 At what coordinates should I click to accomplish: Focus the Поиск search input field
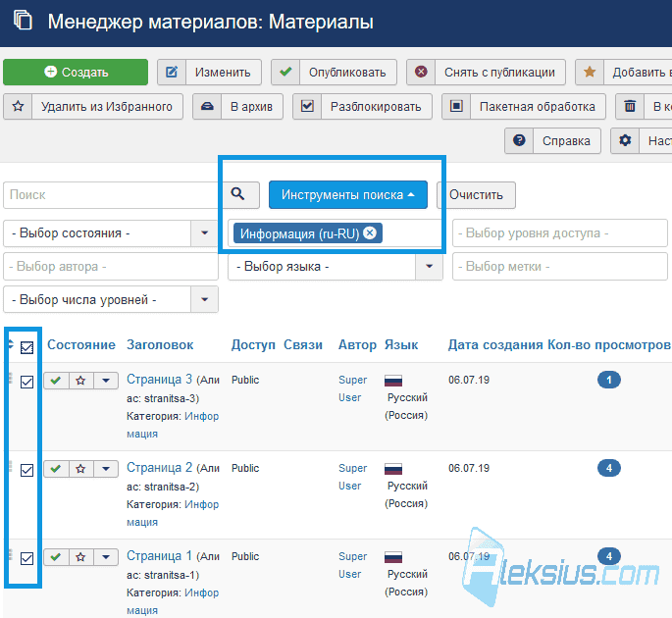(111, 195)
